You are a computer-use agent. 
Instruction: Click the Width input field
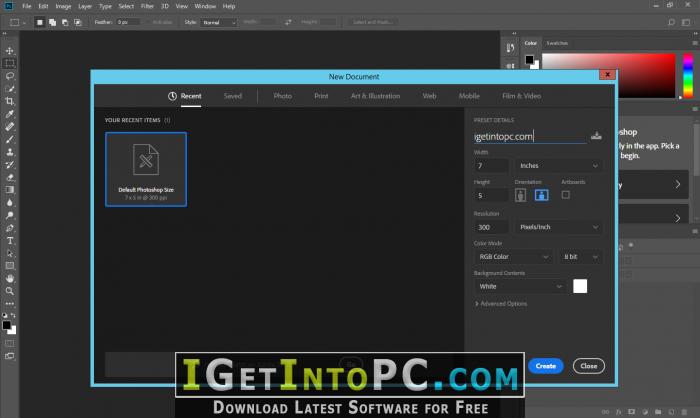[x=491, y=166]
